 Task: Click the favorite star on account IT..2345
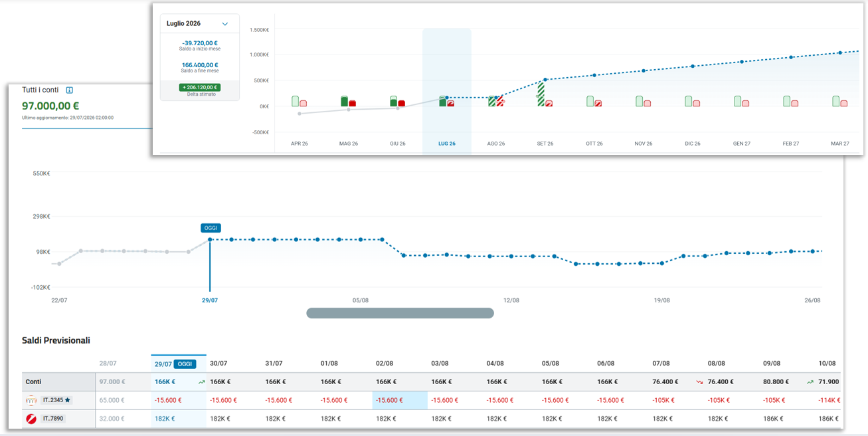[67, 400]
